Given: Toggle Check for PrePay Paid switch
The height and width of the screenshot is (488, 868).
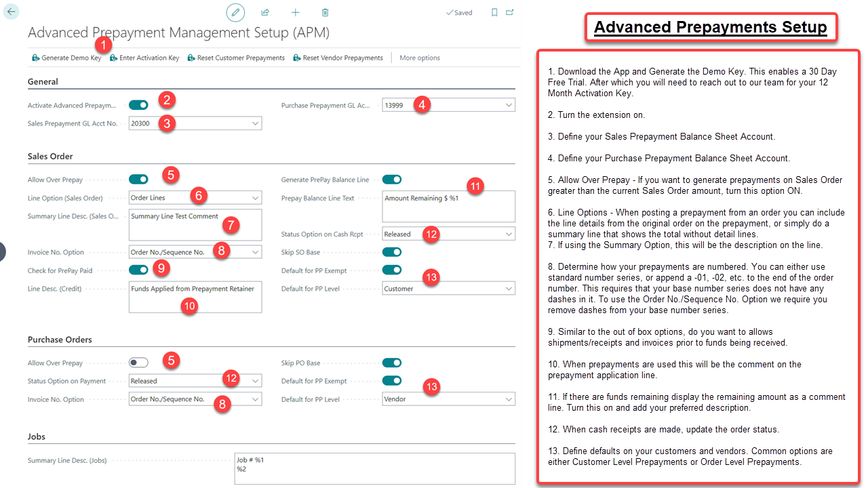Looking at the screenshot, I should coord(138,270).
